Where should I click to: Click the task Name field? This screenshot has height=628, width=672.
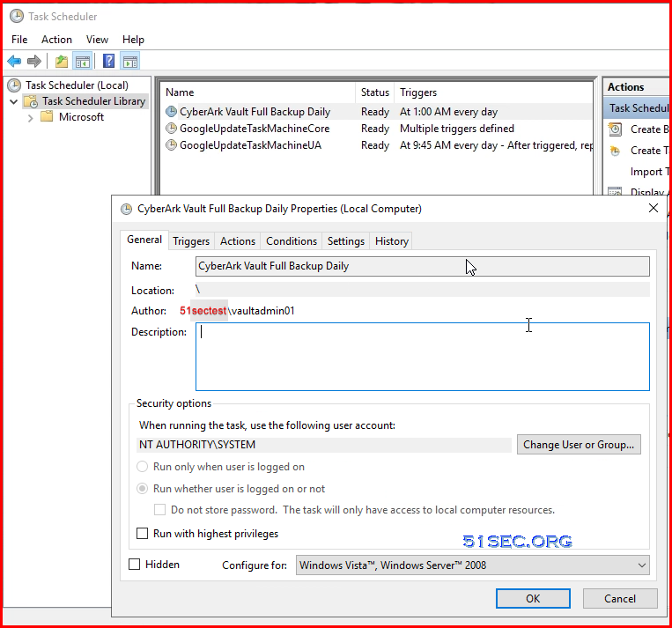click(423, 266)
